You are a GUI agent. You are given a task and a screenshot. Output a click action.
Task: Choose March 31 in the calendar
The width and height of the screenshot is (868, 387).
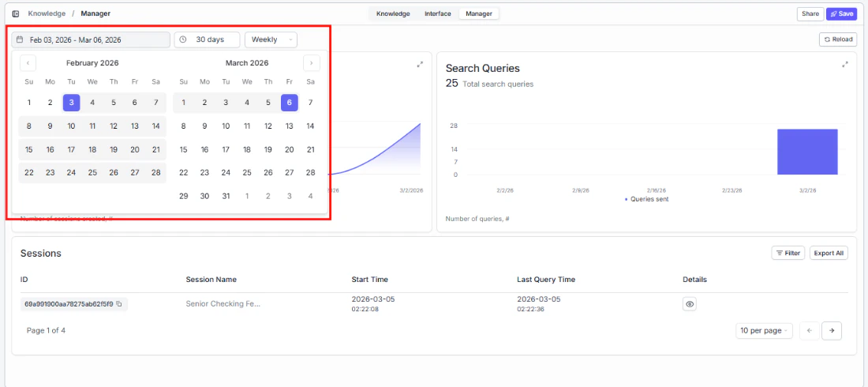pos(226,196)
